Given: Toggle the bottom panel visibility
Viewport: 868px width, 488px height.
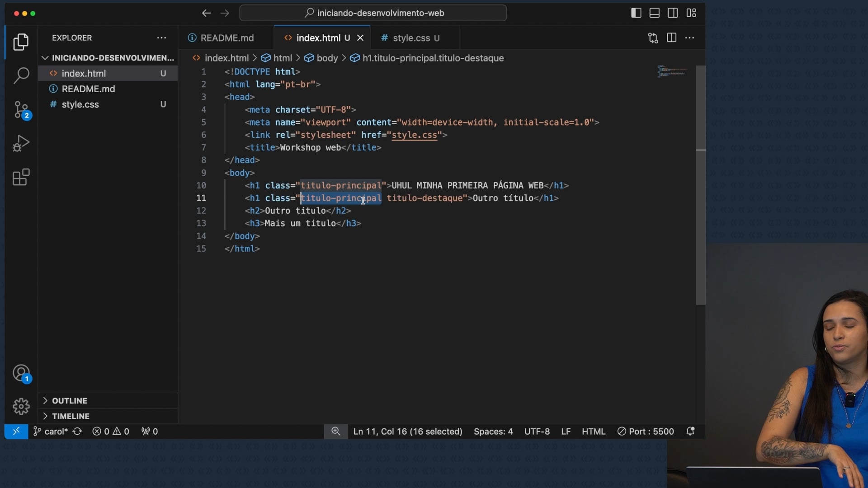Looking at the screenshot, I should (x=654, y=13).
